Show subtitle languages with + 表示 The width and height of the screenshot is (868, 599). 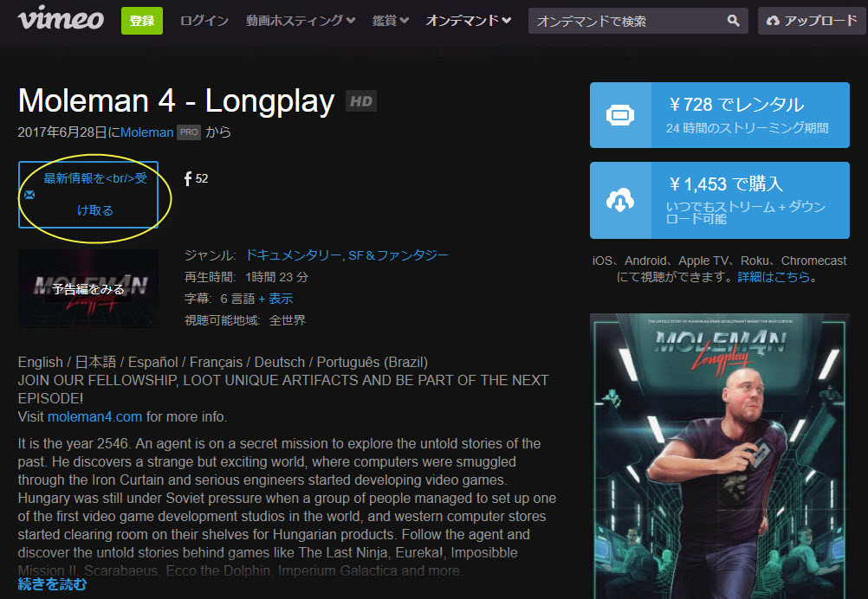click(x=275, y=299)
